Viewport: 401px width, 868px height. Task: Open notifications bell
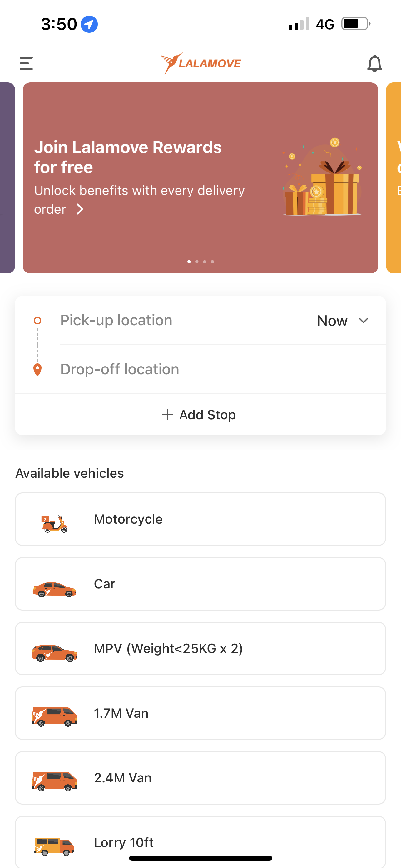[x=374, y=63]
